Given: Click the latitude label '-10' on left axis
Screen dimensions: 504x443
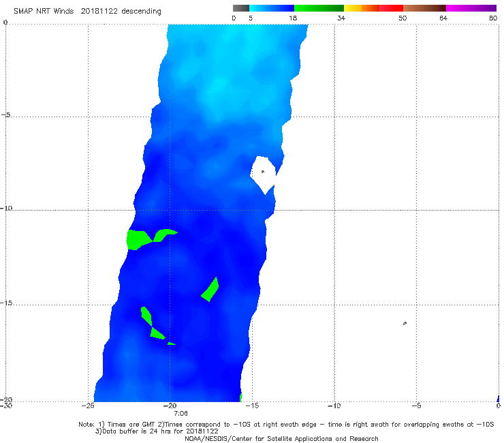Looking at the screenshot, I should click(6, 208).
